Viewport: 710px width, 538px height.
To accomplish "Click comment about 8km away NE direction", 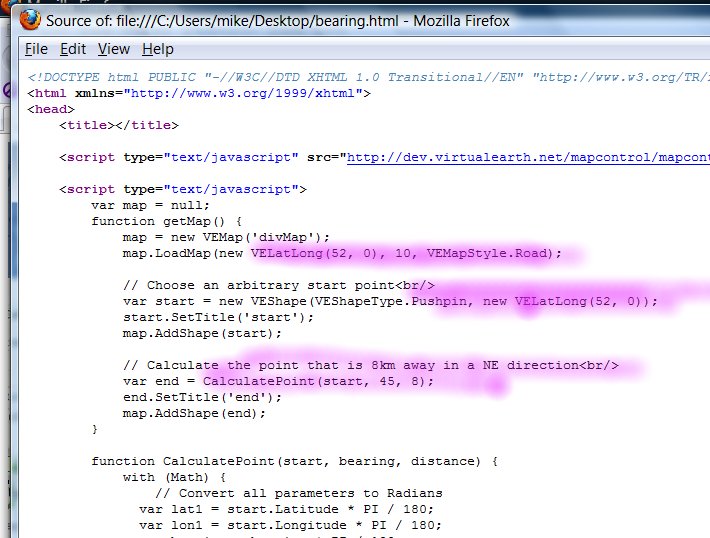I will pos(370,365).
